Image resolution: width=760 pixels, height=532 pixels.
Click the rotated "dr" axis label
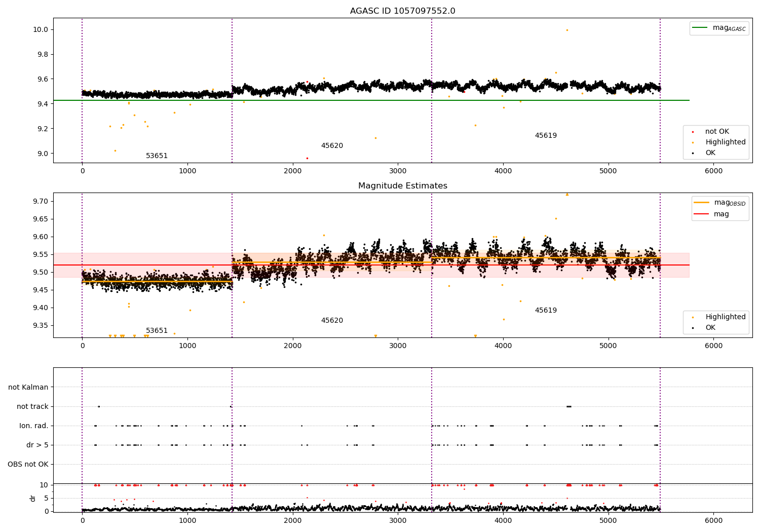pos(33,498)
